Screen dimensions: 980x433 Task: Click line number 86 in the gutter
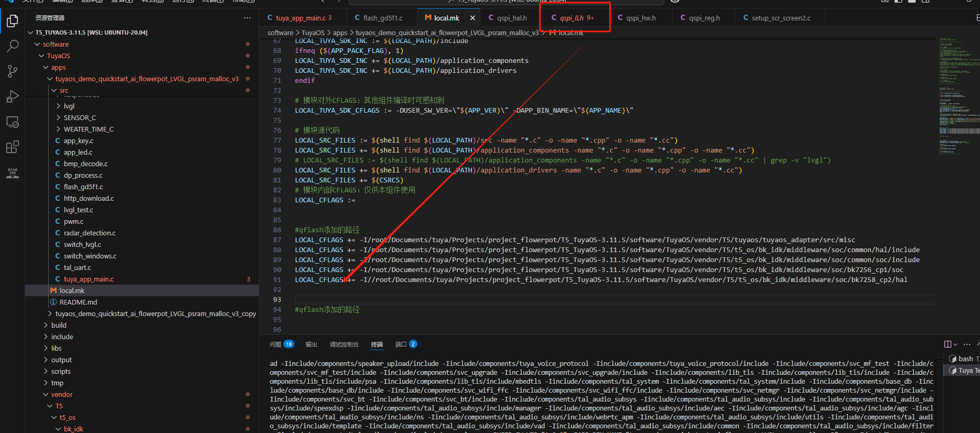pyautogui.click(x=277, y=230)
